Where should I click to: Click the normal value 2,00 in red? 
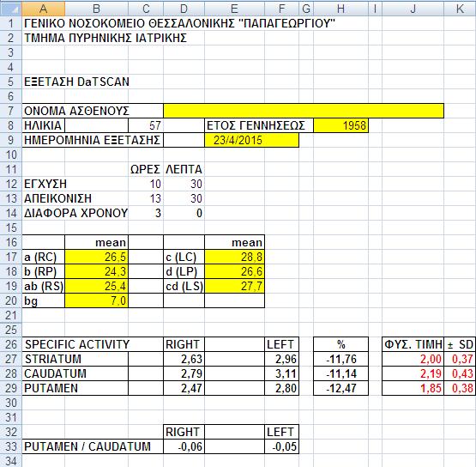pyautogui.click(x=413, y=359)
